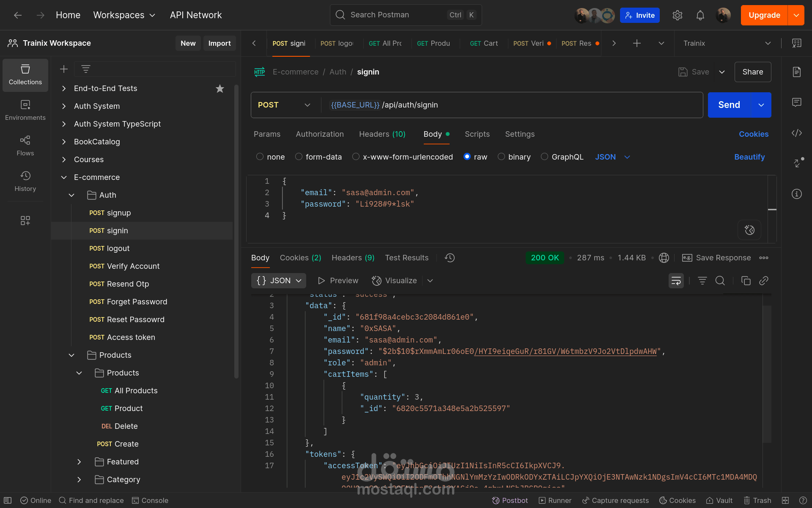The image size is (812, 508).
Task: Select the binary body option
Action: click(502, 157)
